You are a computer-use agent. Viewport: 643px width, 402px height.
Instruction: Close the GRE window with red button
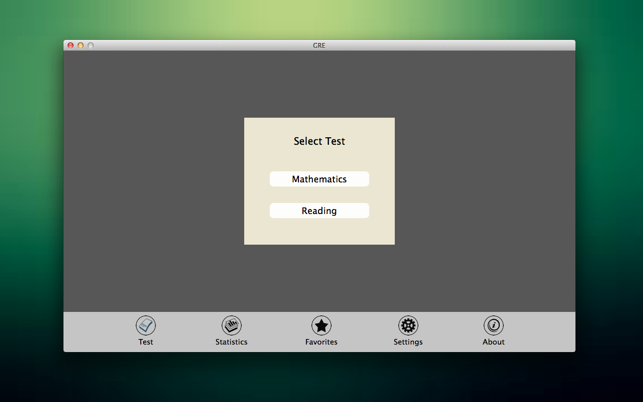(x=71, y=45)
